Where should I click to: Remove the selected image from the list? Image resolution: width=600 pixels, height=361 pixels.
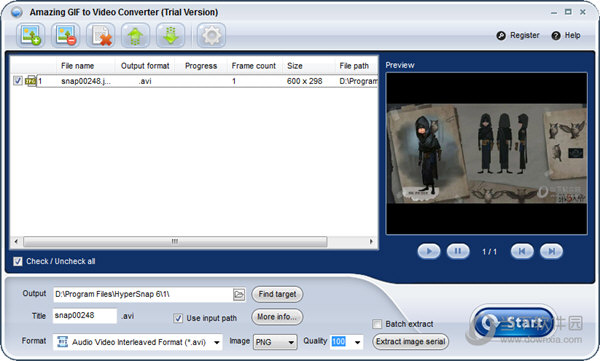point(66,35)
